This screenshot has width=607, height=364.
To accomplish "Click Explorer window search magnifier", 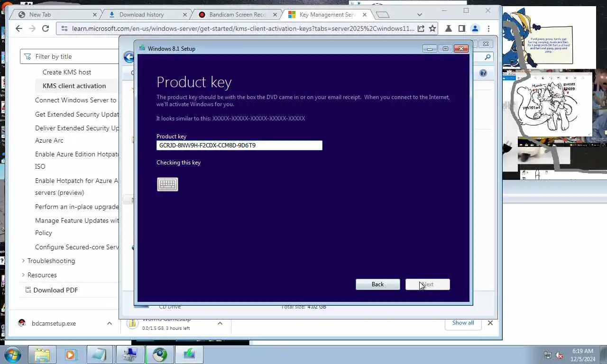I will tap(488, 57).
